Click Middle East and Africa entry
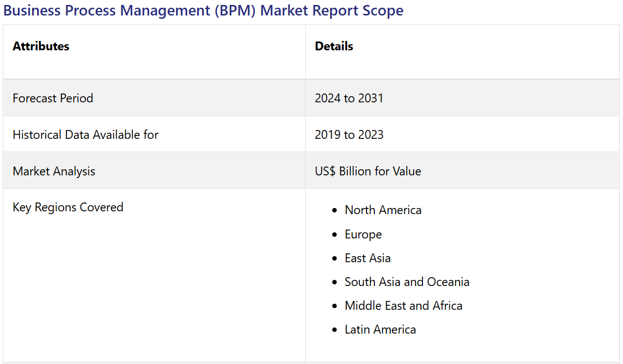The width and height of the screenshot is (623, 364). [x=403, y=306]
